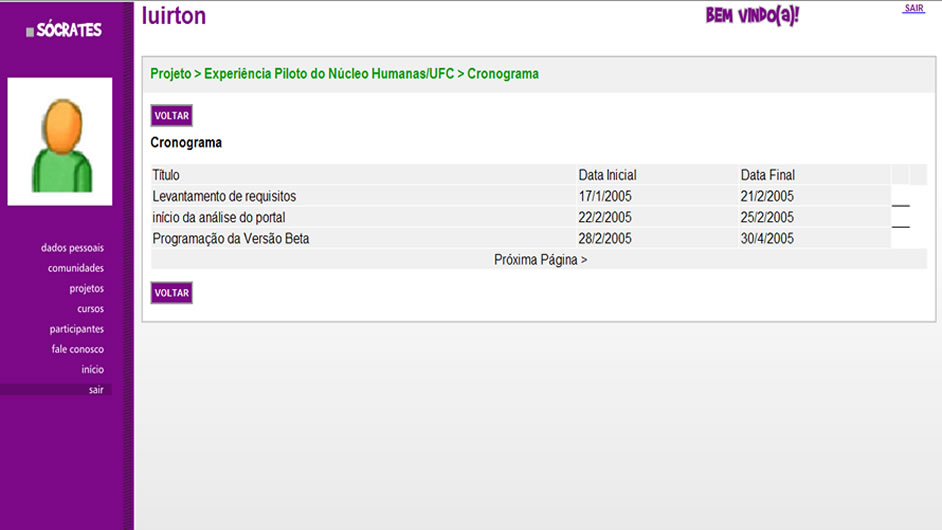The image size is (942, 530).
Task: Open Programação da Versão Beta entry
Action: pos(231,238)
